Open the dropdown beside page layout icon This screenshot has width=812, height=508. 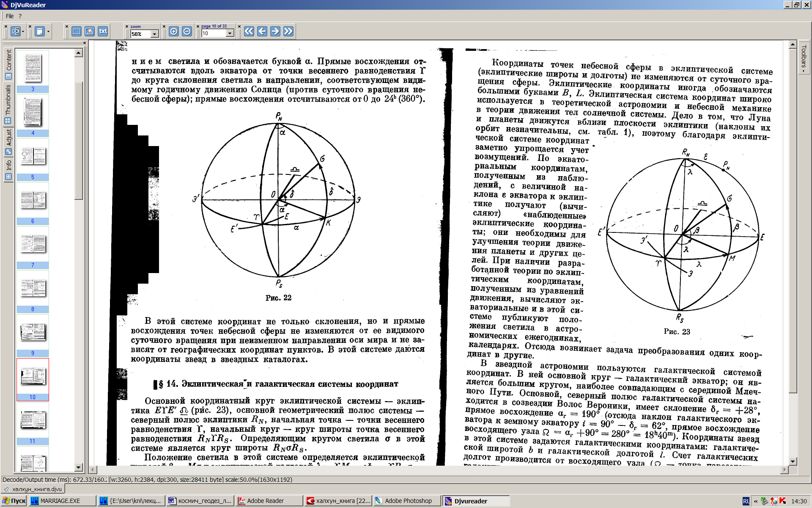click(x=48, y=31)
